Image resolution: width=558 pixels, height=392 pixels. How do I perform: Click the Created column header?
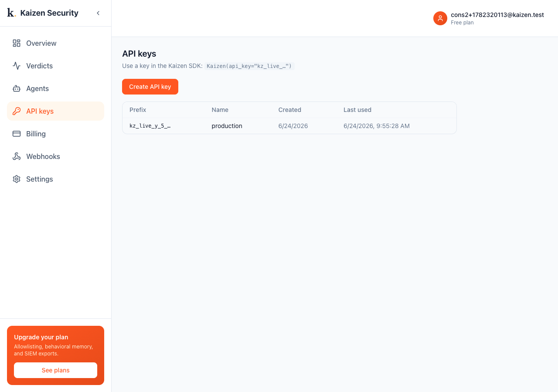click(290, 110)
